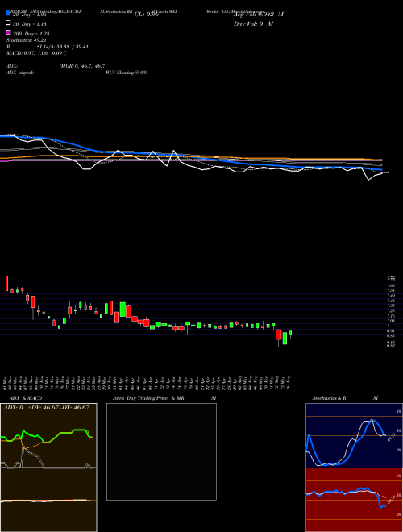This screenshot has height=532, width=403.
Task: Click the "Avg Vol: 0.042 M" label
Action: tap(259, 15)
